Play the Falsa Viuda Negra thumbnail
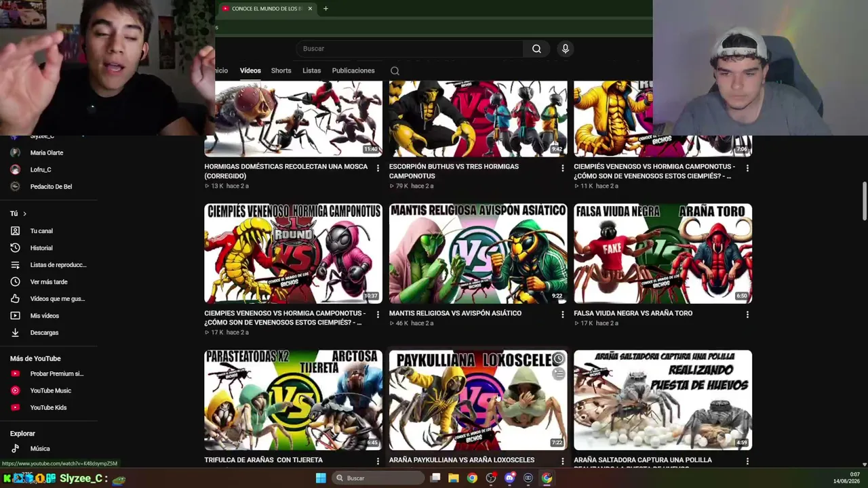Image resolution: width=868 pixels, height=488 pixels. [663, 253]
